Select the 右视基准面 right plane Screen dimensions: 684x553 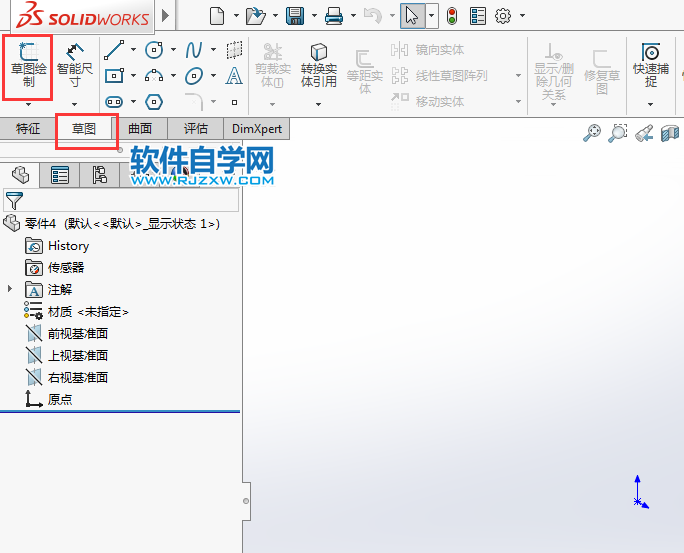[66, 377]
